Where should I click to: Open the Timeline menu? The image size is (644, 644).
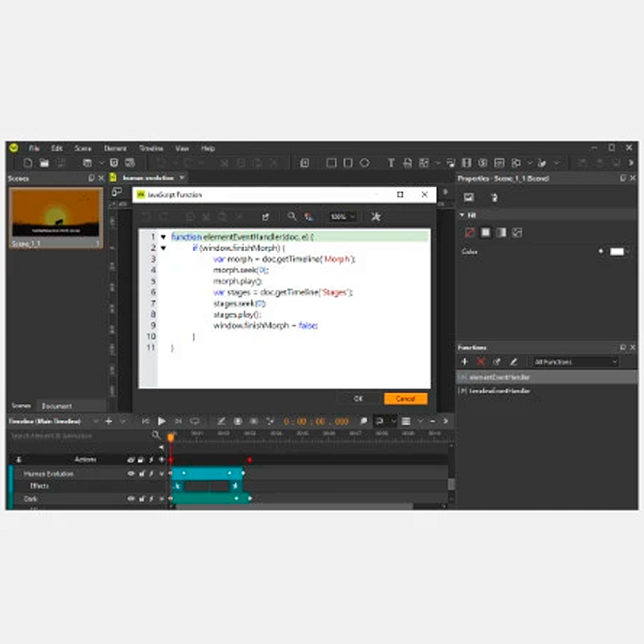pyautogui.click(x=151, y=148)
